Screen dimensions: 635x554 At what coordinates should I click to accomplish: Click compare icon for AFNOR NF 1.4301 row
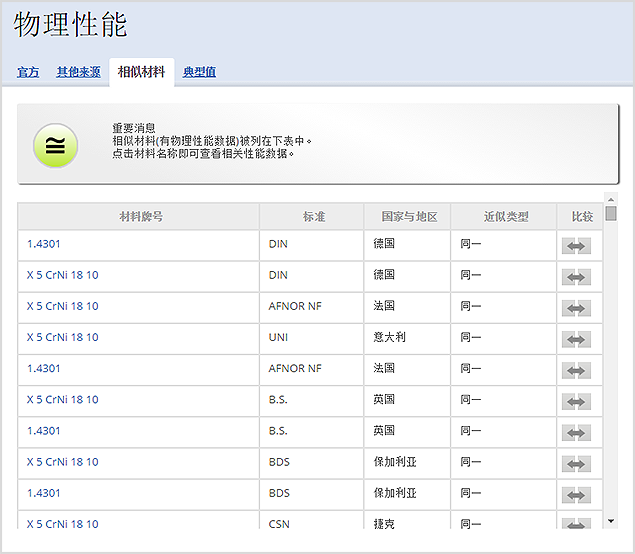pyautogui.click(x=576, y=371)
